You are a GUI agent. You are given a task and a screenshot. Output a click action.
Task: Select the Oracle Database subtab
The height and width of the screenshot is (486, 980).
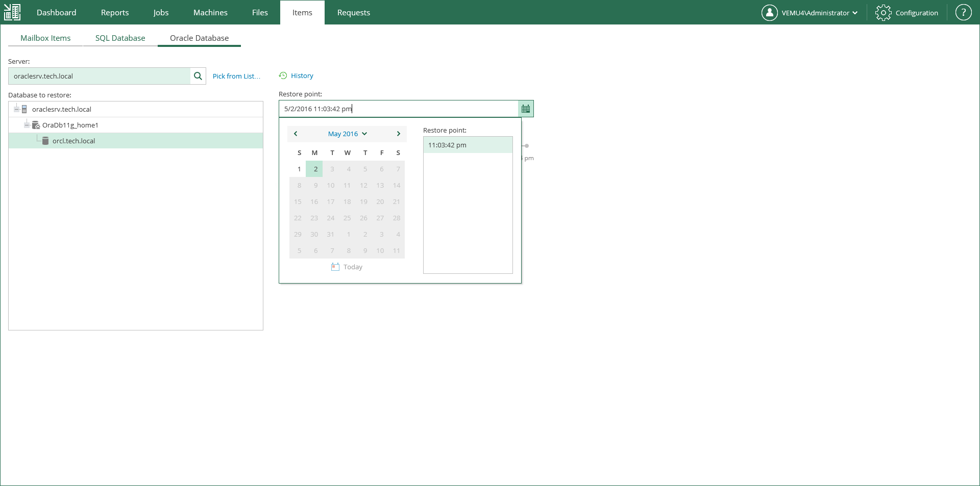(x=200, y=38)
